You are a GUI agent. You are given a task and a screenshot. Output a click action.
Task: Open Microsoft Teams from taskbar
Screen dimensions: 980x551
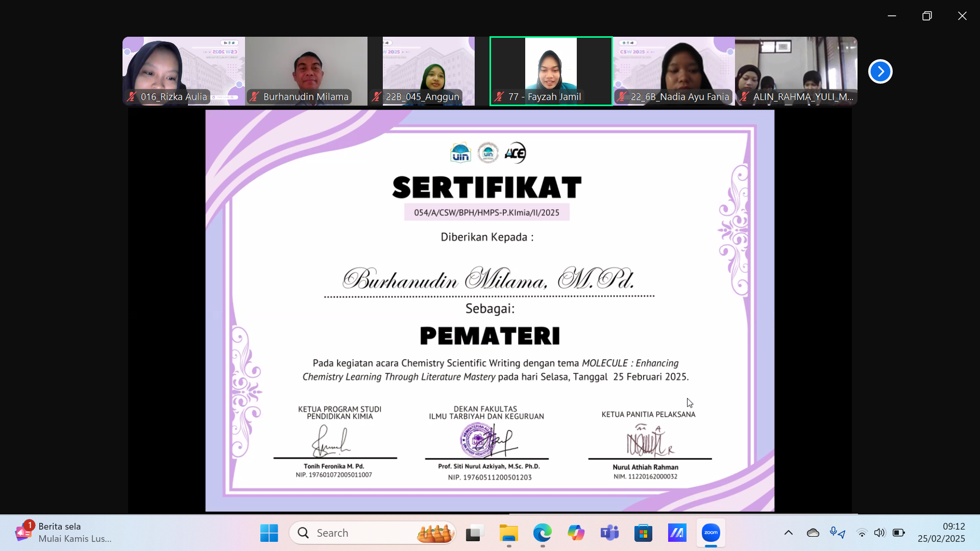(x=609, y=533)
